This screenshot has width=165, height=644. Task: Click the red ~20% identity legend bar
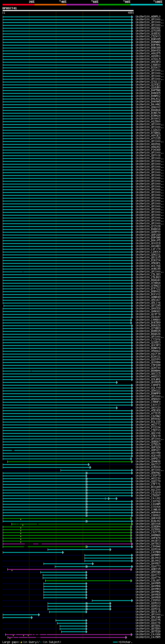tap(18, 5)
